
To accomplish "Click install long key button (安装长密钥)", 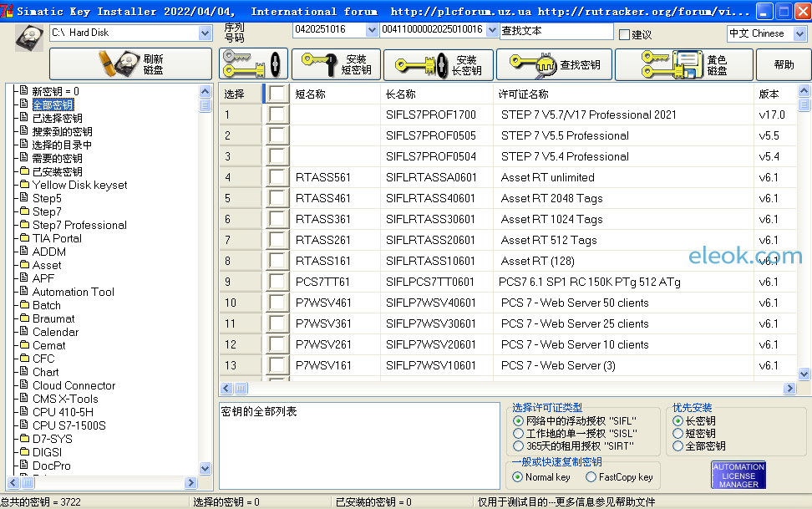I will click(x=438, y=64).
